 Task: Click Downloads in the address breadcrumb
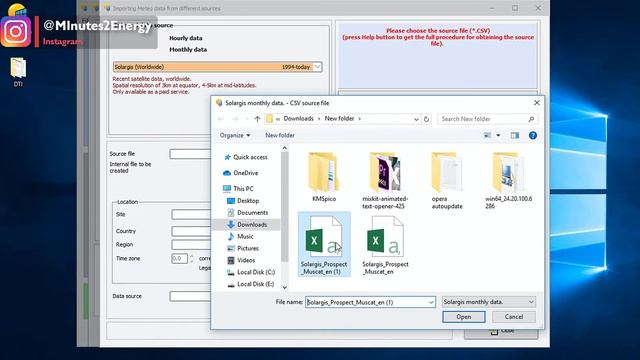tap(298, 119)
